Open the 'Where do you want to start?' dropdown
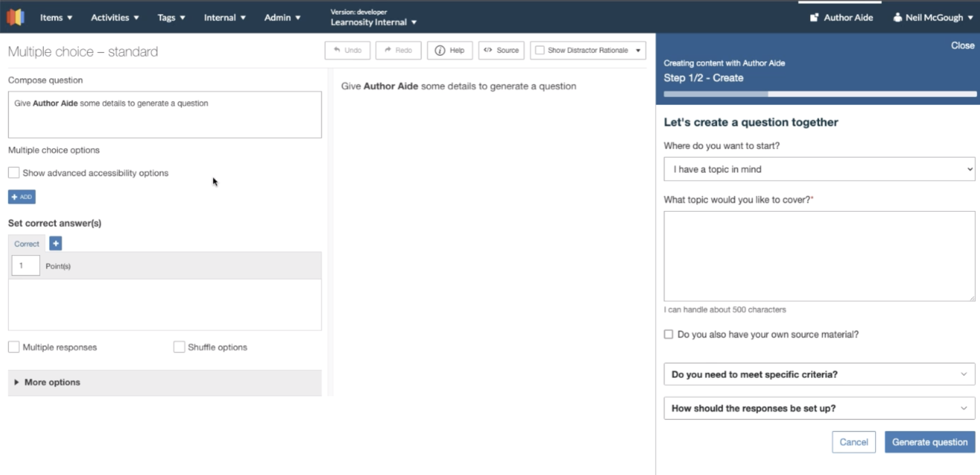The height and width of the screenshot is (475, 980). (x=819, y=169)
